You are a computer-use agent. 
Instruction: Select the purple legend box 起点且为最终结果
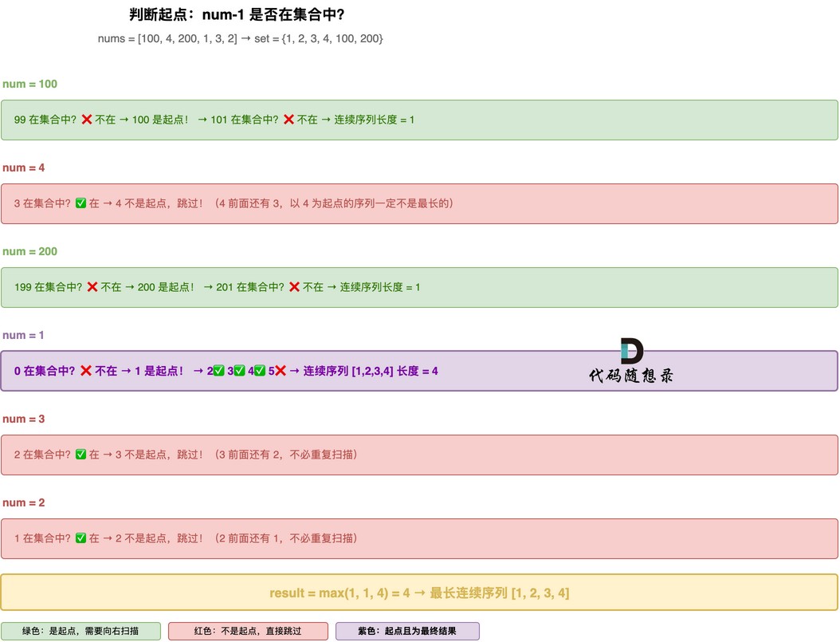(x=407, y=631)
